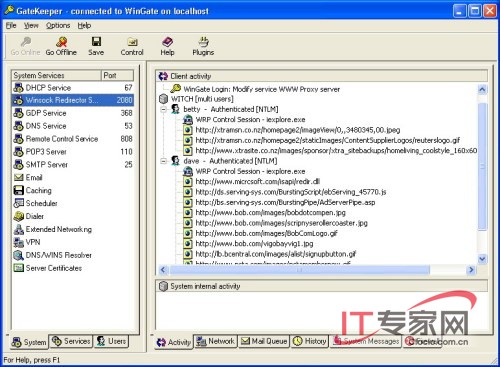500x367 pixels.
Task: Switch to the Network tab
Action: pos(216,341)
